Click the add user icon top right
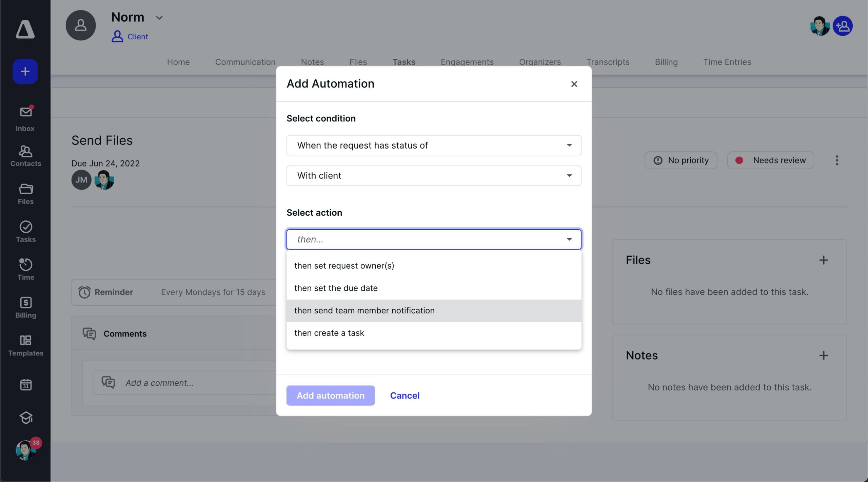Image resolution: width=868 pixels, height=482 pixels. [843, 26]
